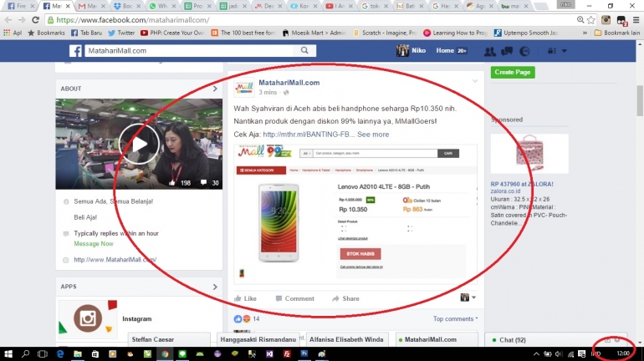Image resolution: width=644 pixels, height=361 pixels.
Task: Bookmark page with star icon
Action: coord(591,20)
